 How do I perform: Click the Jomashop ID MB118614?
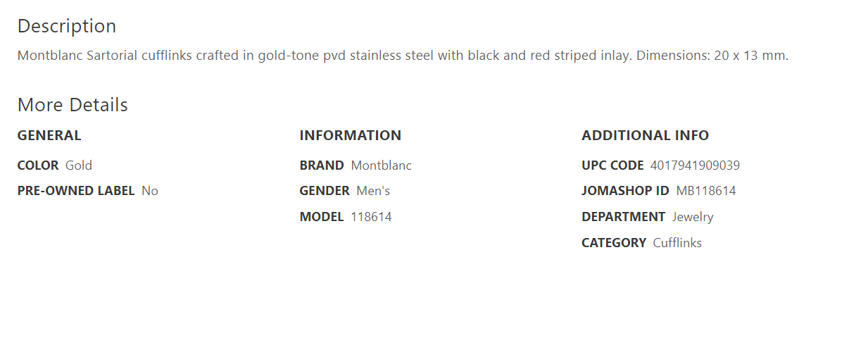click(x=706, y=191)
